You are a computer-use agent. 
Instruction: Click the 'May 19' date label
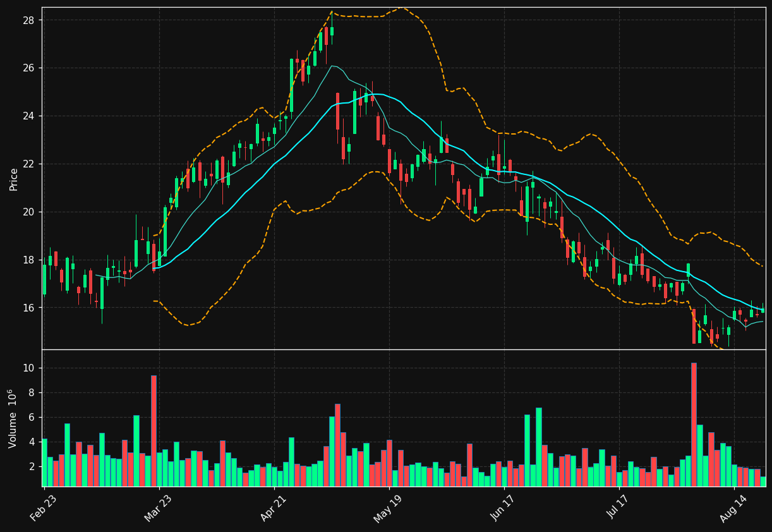(x=388, y=509)
